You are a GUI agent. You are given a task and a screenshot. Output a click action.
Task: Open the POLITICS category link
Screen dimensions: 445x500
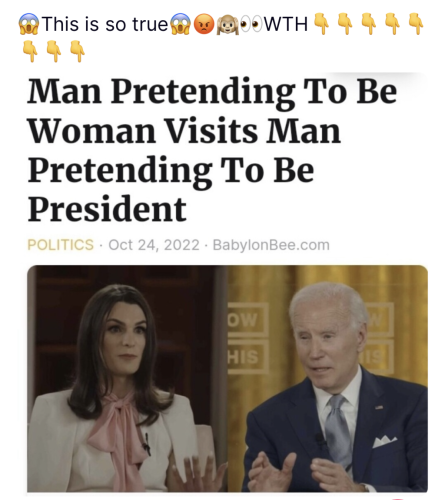(60, 245)
